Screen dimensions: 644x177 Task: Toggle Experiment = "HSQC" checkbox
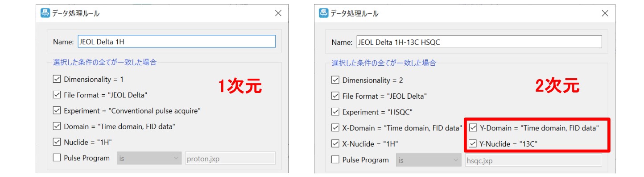click(x=335, y=112)
